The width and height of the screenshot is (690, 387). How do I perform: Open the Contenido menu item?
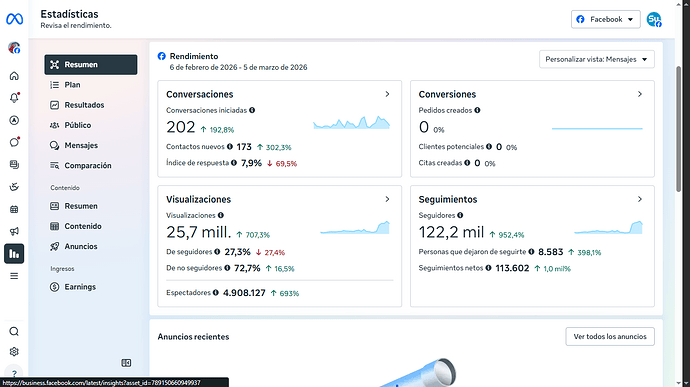(x=91, y=226)
